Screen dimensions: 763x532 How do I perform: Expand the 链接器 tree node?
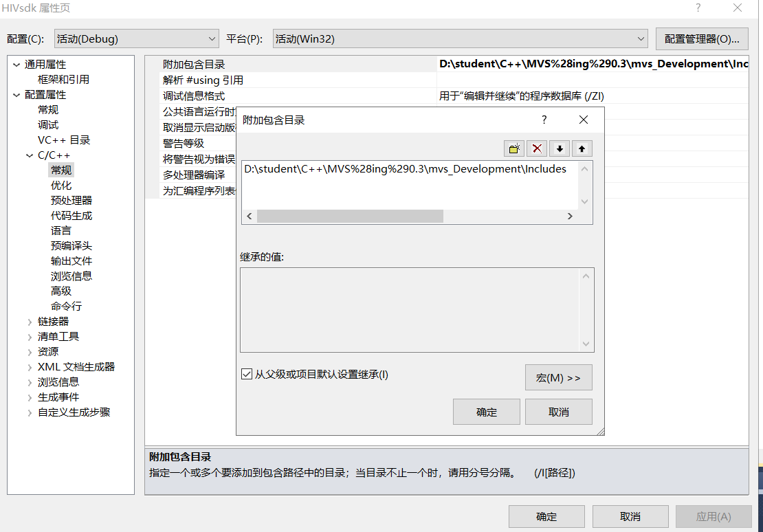(30, 322)
